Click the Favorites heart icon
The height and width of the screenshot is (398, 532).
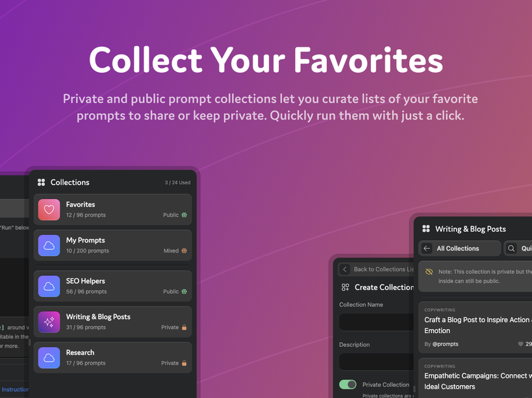click(49, 210)
